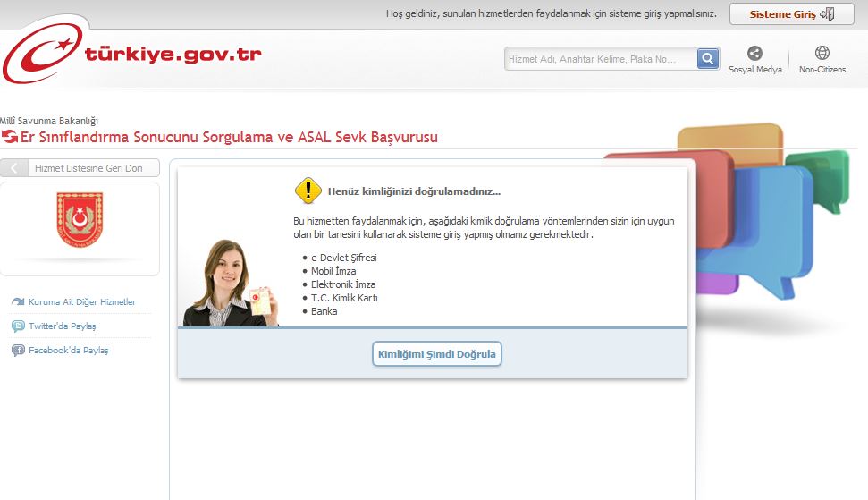Click the red arrows icon beside page title
Screen dimensions: 868x500
(x=10, y=137)
